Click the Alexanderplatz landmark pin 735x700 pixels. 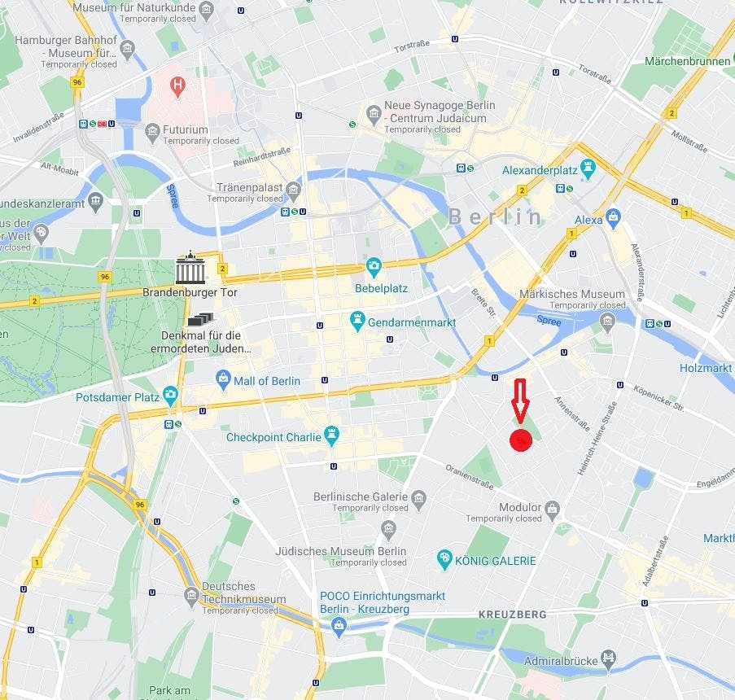tap(588, 168)
